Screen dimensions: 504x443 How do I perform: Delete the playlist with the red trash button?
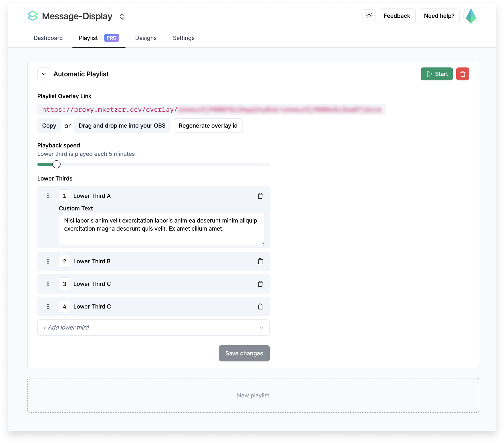[x=462, y=74]
